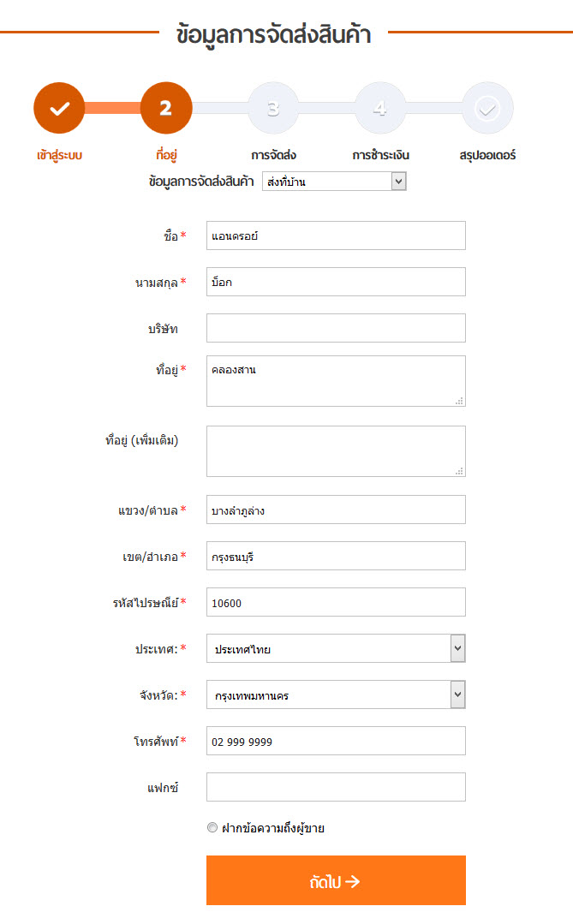Open the ส่งที่บ้าน delivery type dropdown

334,182
